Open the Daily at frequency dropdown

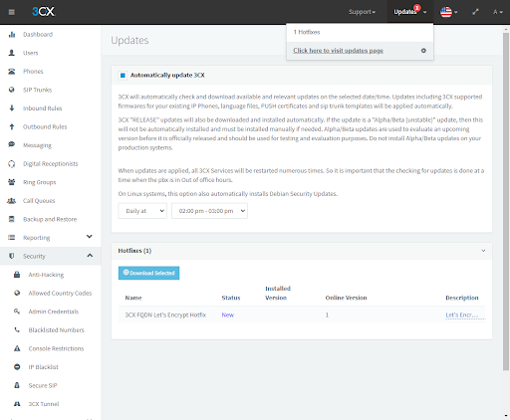[142, 211]
